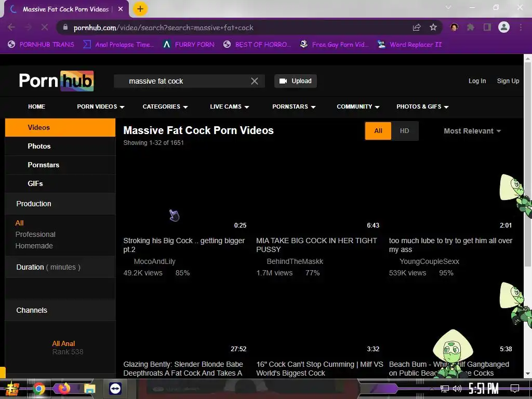The width and height of the screenshot is (532, 399).
Task: Select the Photos sidebar tab
Action: [60, 146]
